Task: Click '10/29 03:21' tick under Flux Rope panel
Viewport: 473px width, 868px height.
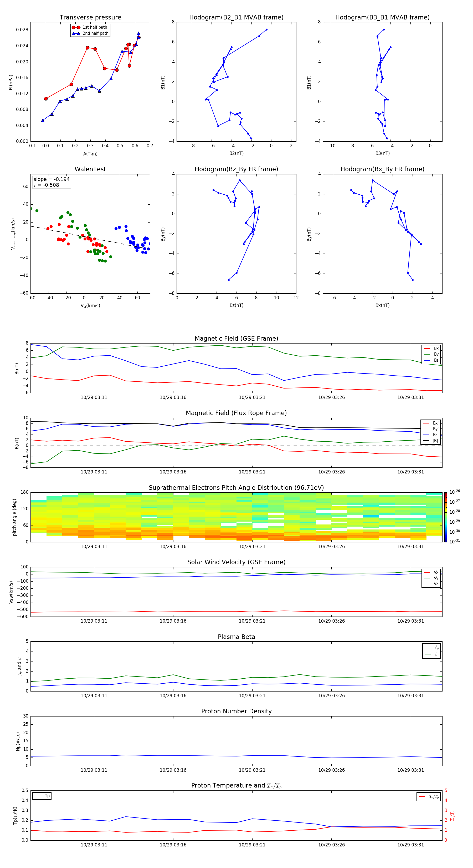Action: click(x=252, y=472)
